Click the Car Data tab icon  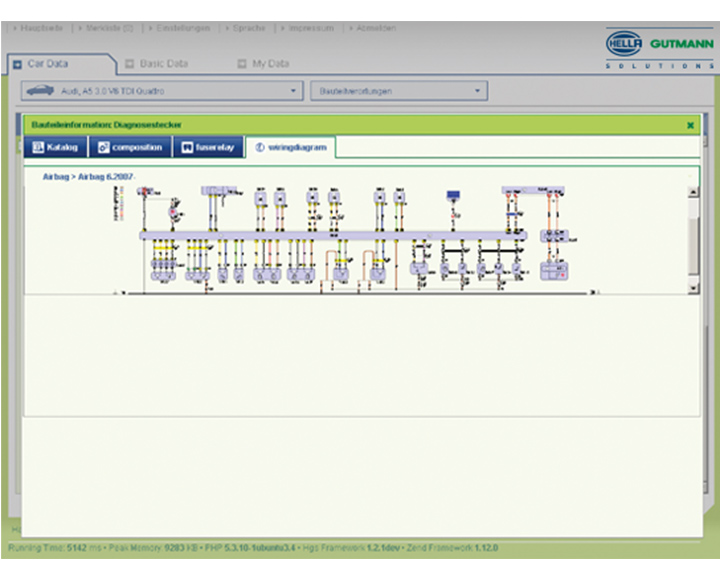click(x=18, y=64)
